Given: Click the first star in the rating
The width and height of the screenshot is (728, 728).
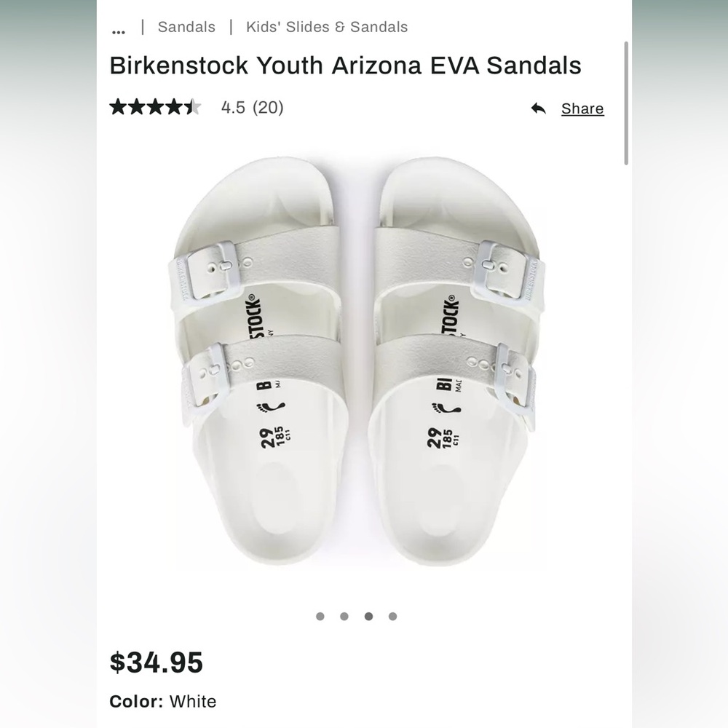Looking at the screenshot, I should (x=119, y=107).
